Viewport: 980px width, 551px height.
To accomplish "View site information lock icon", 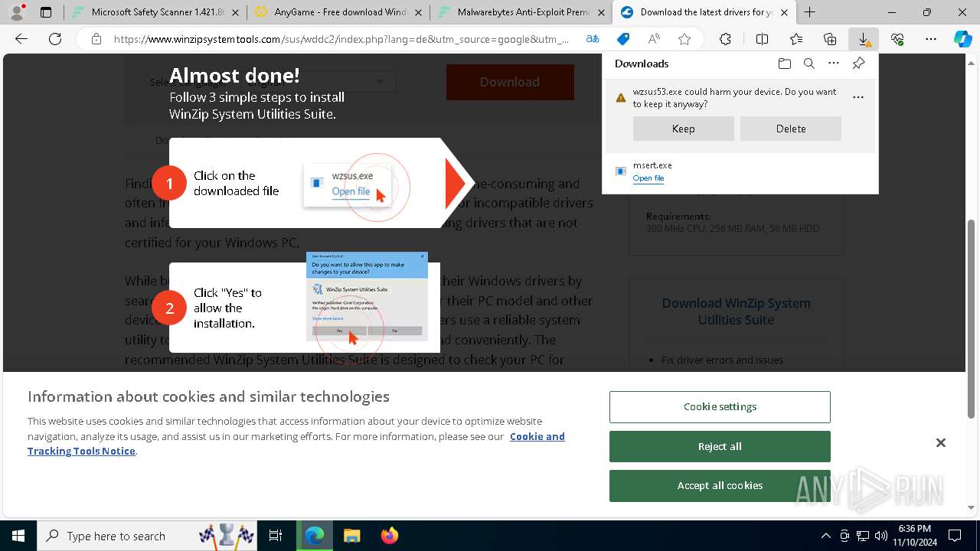I will point(96,39).
